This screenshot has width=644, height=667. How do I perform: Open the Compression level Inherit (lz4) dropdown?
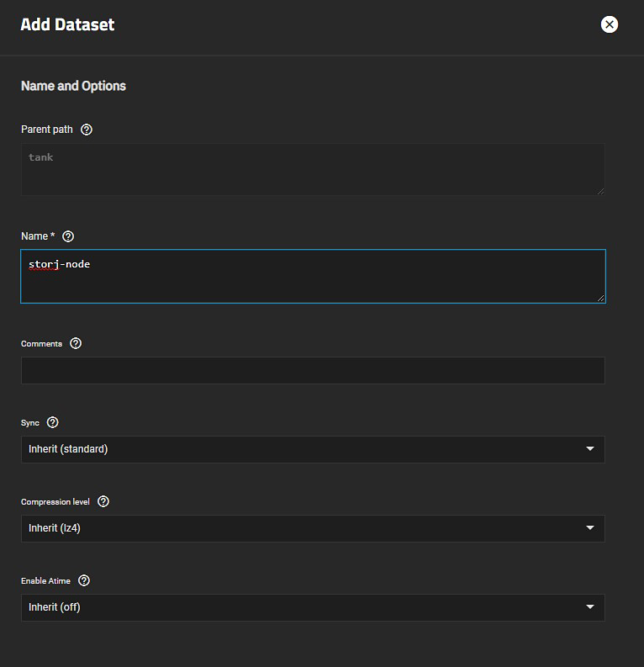(312, 528)
